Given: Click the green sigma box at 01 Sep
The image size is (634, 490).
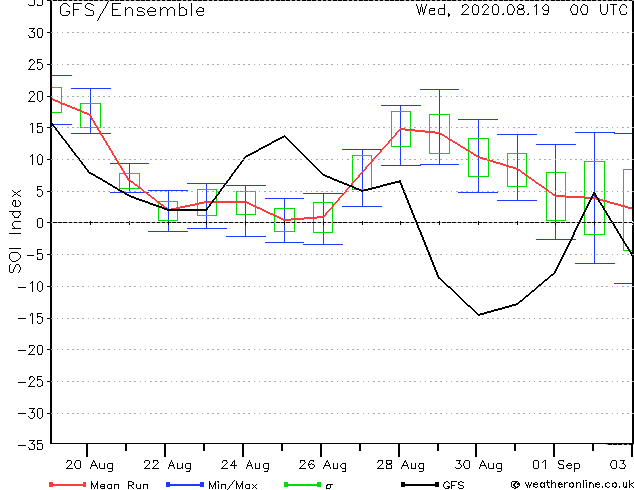Looking at the screenshot, I should pos(556,196).
